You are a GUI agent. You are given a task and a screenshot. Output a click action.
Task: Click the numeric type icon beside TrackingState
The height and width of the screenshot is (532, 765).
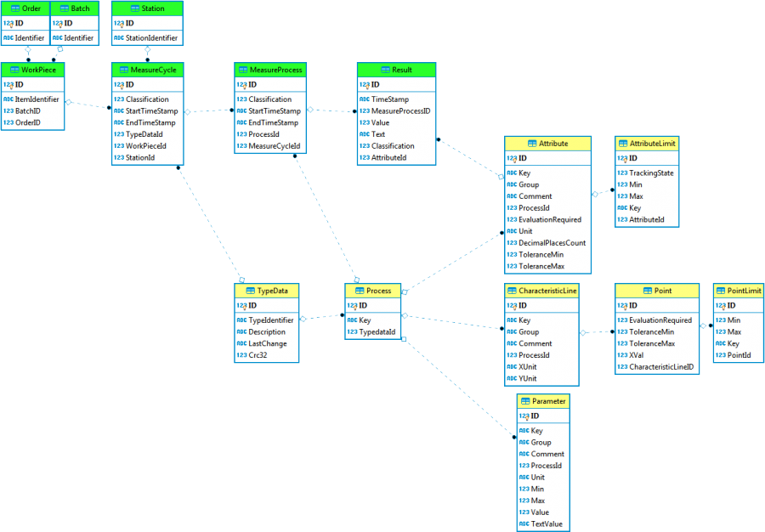(621, 173)
